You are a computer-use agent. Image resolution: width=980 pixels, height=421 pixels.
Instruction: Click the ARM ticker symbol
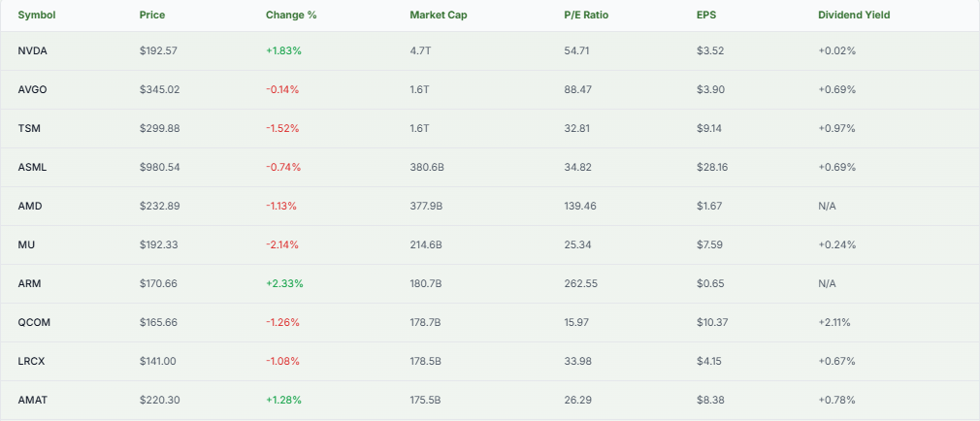pos(30,283)
